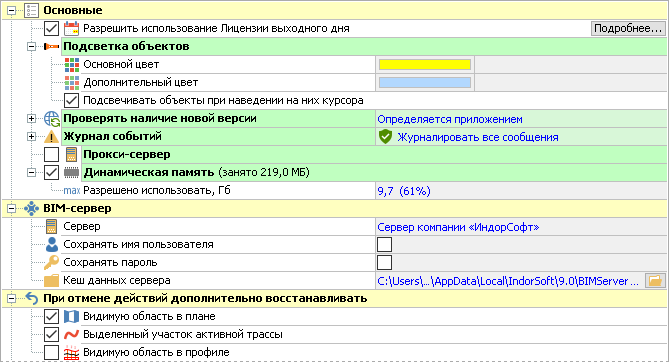669x362 pixels.
Task: Click the color grid icon beside Основной цвет
Action: point(72,64)
